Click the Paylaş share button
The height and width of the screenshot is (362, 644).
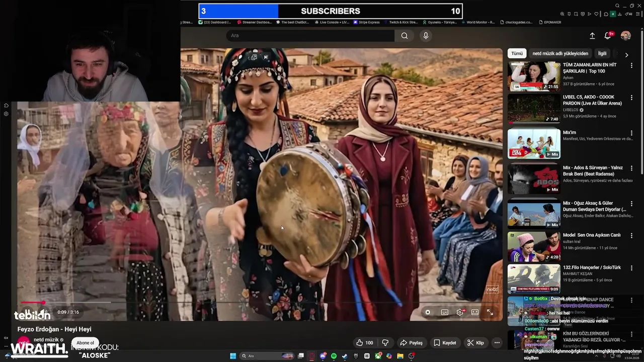[411, 343]
